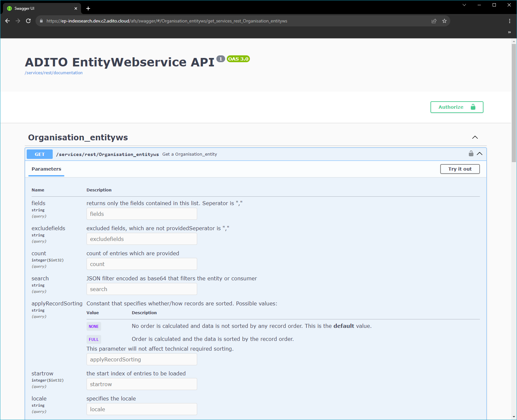Click into the count input
This screenshot has width=517, height=420.
(x=142, y=264)
